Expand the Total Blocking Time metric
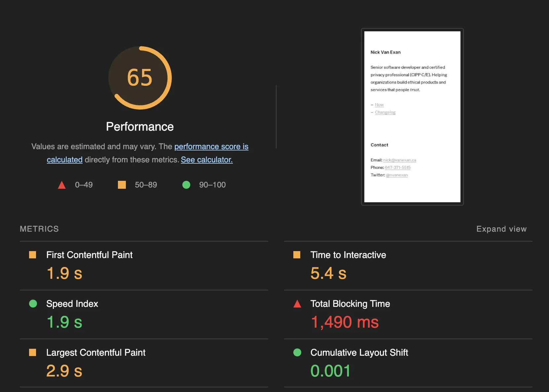This screenshot has width=549, height=392. point(408,314)
